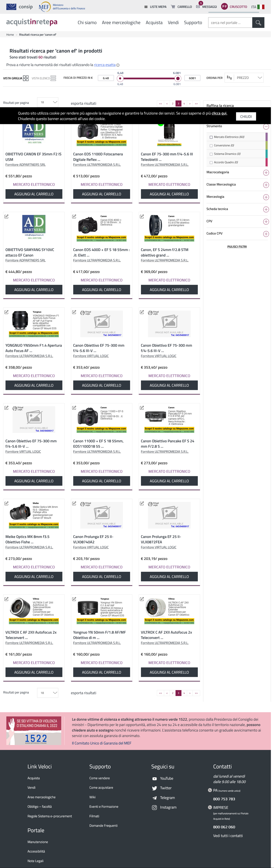The image size is (274, 868).
Task: Close the cookie banner with Chiudi
Action: click(x=246, y=117)
